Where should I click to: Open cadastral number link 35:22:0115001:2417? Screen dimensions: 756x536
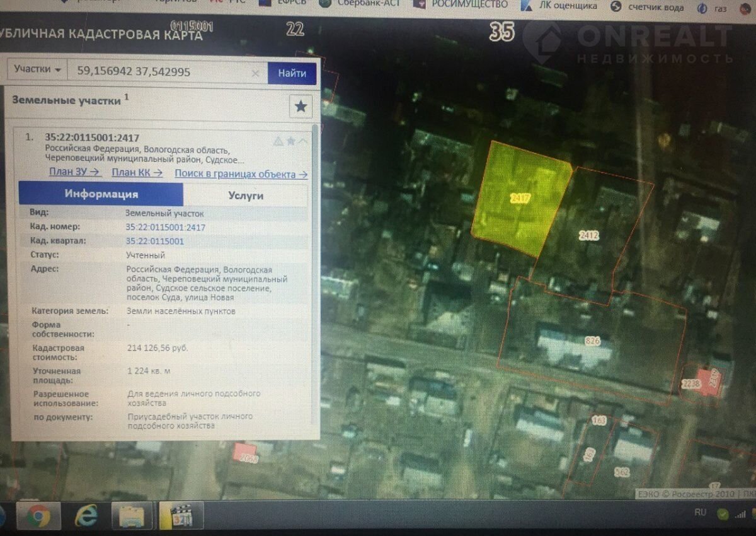click(166, 227)
